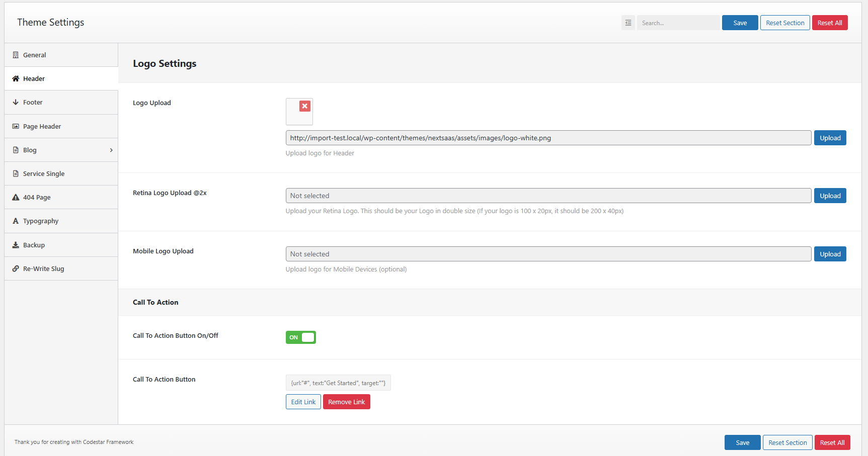Open the Service Single section
Screen dimensions: 868x456
coord(43,173)
